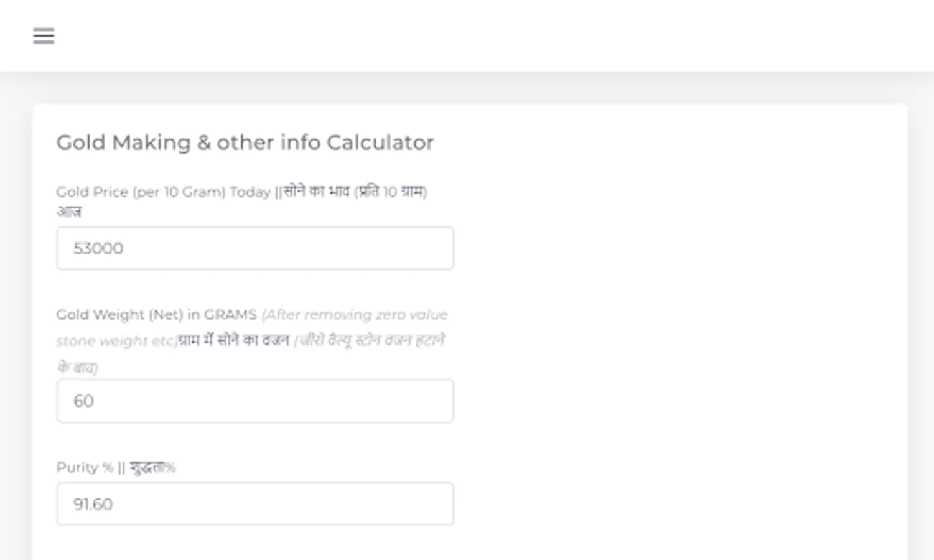Click the Gold Making & other info Calculator heading
Screen dimensions: 934x560
click(245, 142)
